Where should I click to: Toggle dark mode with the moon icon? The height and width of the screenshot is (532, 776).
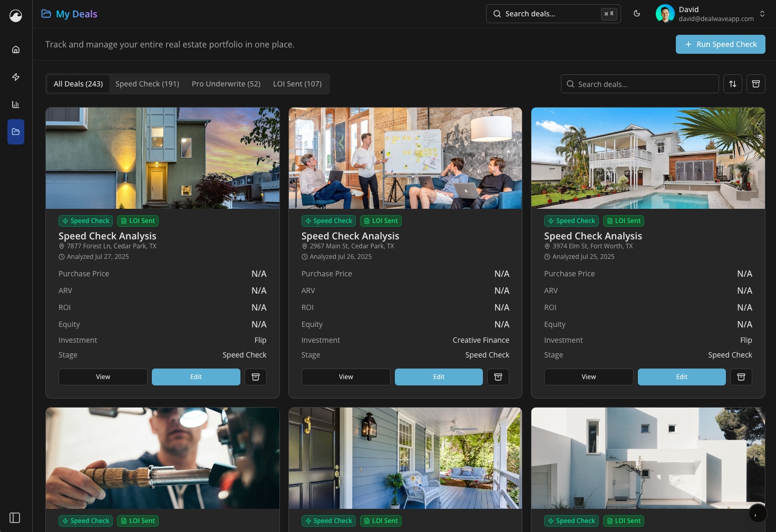(x=637, y=14)
